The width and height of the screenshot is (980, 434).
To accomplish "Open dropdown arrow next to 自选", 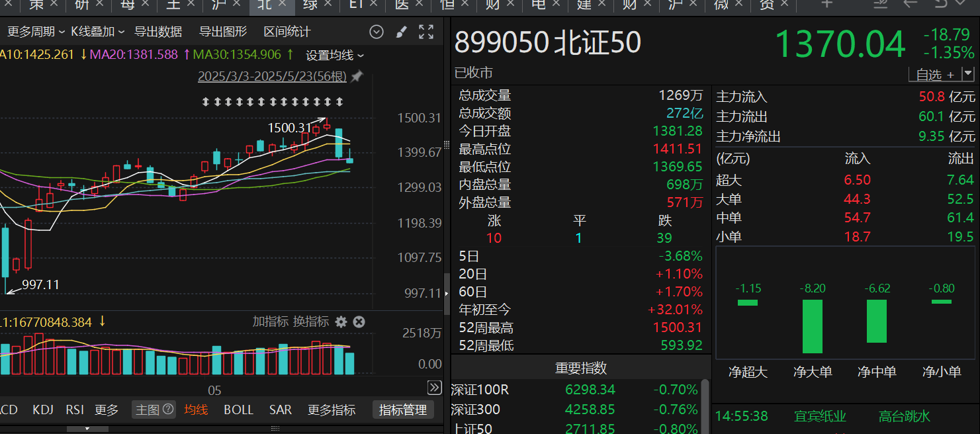I will [x=968, y=74].
